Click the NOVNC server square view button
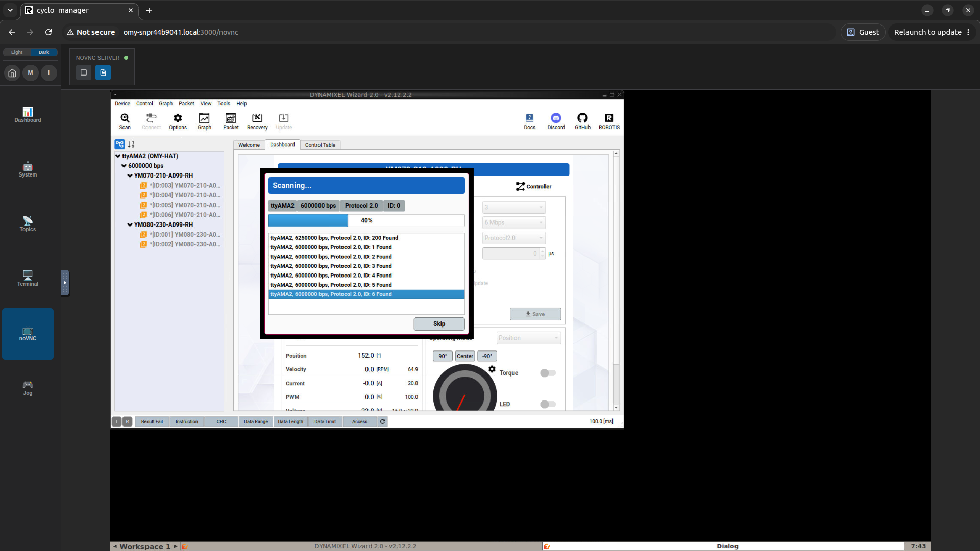The image size is (980, 551). [x=84, y=72]
